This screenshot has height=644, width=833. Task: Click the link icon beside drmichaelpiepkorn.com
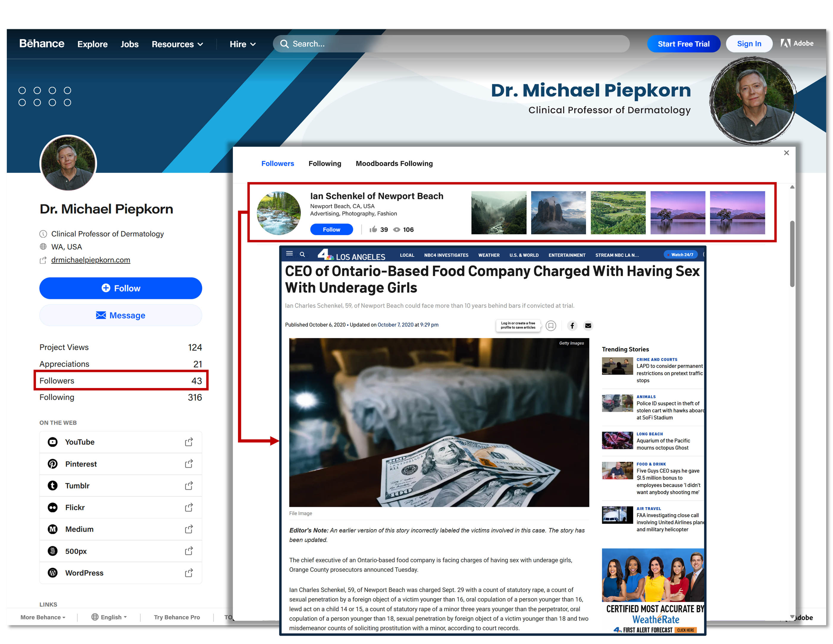(x=43, y=260)
